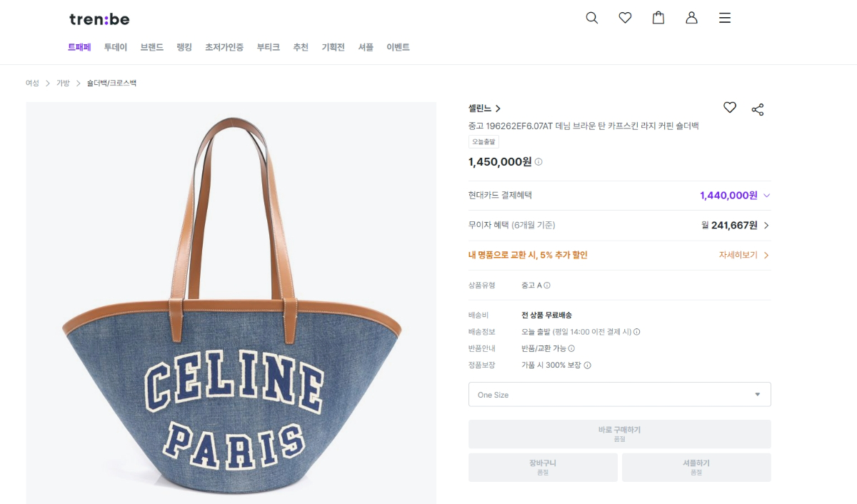Open the 랭킹 navigation tab
The image size is (857, 504).
coord(184,47)
